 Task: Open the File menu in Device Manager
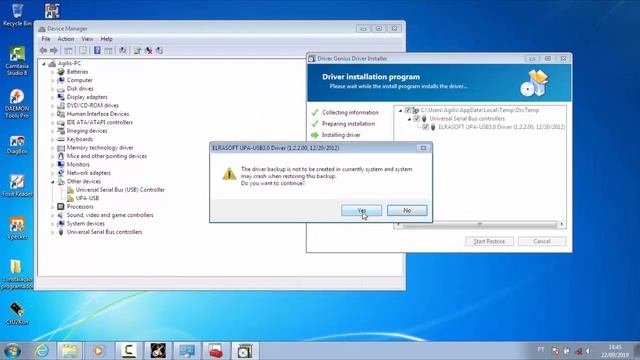tap(46, 39)
